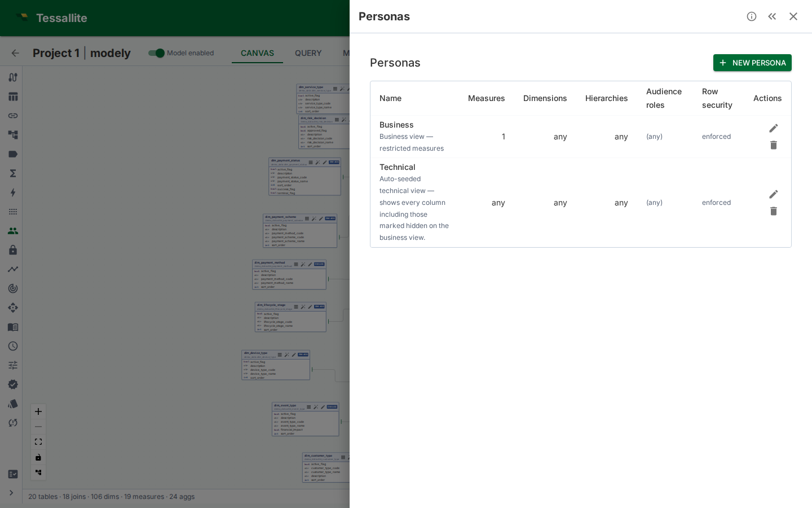The image size is (812, 508).
Task: Click the Hierarchies column header
Action: pyautogui.click(x=607, y=98)
